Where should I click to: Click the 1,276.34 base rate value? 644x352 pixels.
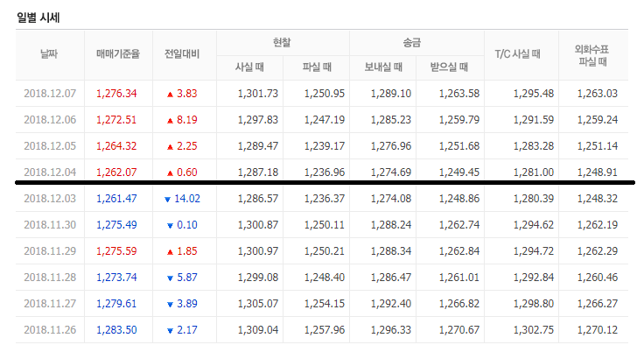click(x=116, y=94)
